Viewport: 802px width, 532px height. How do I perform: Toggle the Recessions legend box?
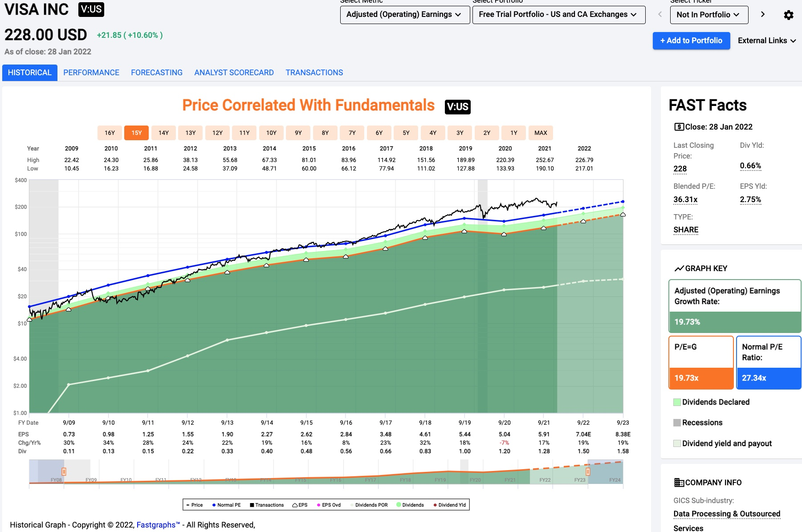677,422
